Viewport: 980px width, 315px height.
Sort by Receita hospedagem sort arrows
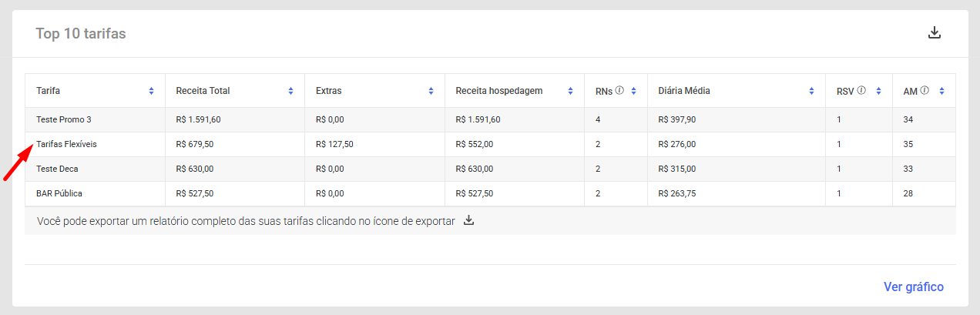(x=570, y=91)
